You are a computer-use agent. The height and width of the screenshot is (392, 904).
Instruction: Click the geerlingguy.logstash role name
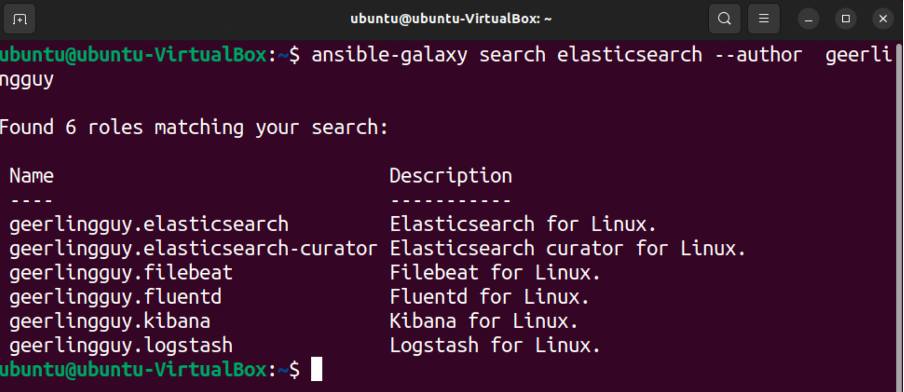coord(121,346)
